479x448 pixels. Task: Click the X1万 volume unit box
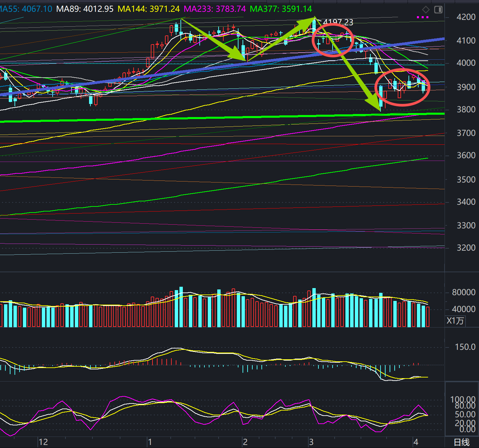coord(455,320)
